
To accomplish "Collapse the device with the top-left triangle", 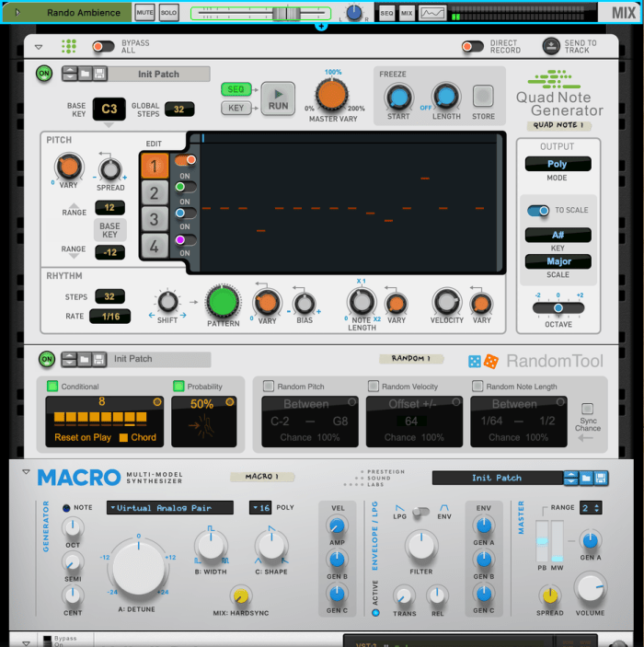I will (39, 46).
